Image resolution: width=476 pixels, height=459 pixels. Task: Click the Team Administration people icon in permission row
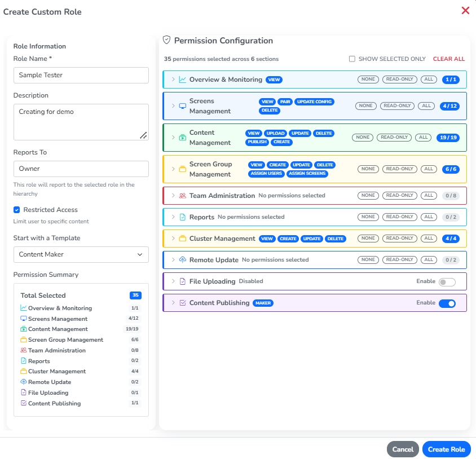click(x=182, y=196)
